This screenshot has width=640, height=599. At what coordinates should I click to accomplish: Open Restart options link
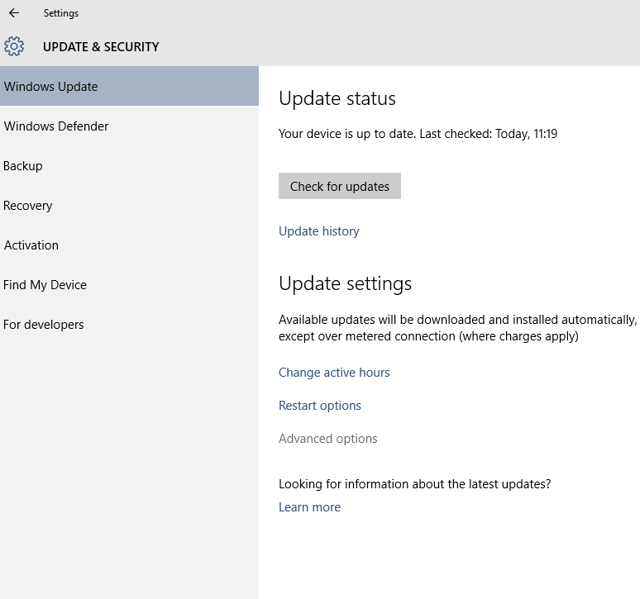pyautogui.click(x=320, y=406)
